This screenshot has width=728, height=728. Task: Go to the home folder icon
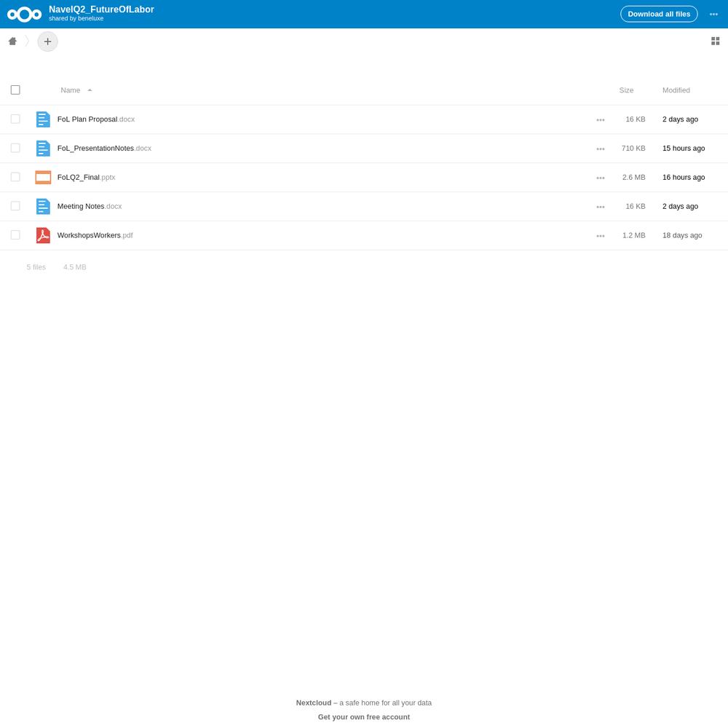coord(12,41)
